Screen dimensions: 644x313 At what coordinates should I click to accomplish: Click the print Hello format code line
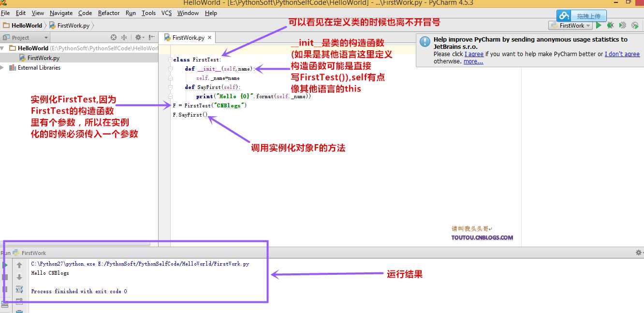pyautogui.click(x=253, y=96)
